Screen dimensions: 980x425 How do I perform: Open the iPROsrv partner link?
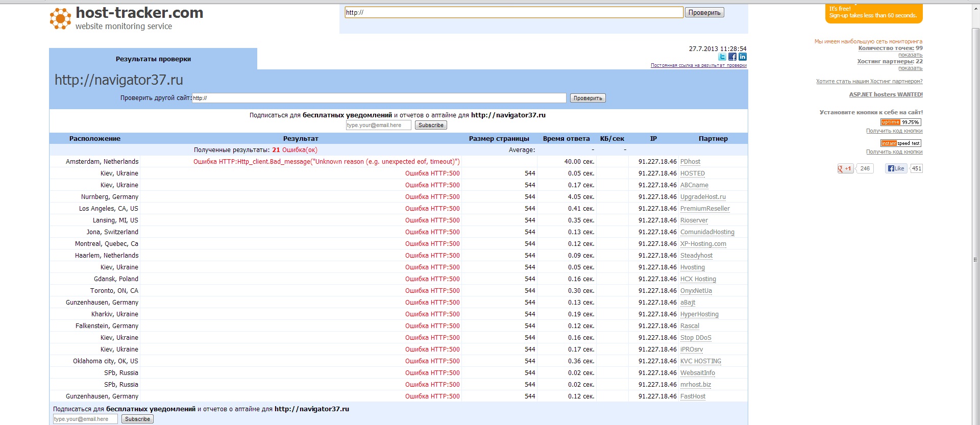692,349
